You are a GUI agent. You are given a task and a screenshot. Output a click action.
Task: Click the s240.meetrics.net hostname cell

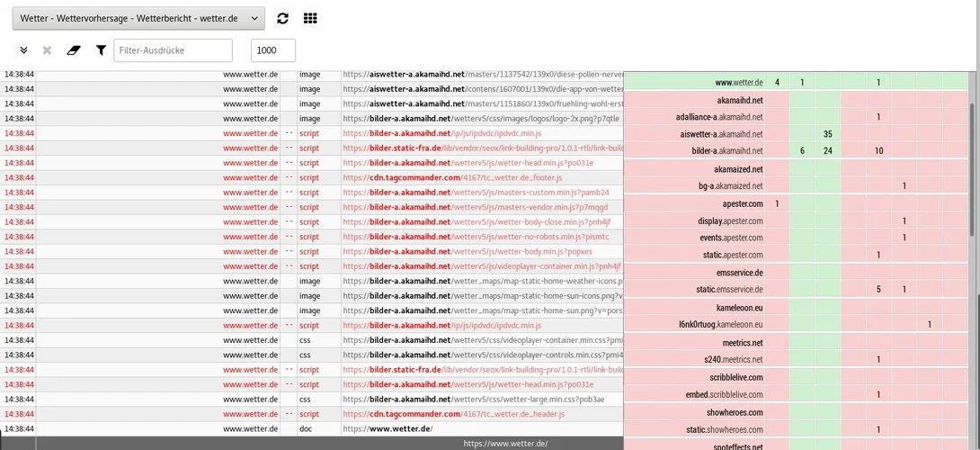[694, 360]
